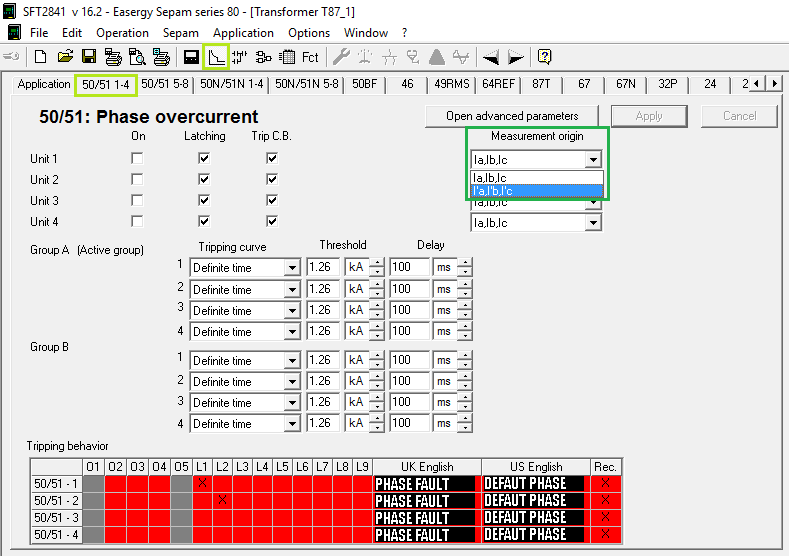789x556 pixels.
Task: Enable Unit 1 On checkbox
Action: point(137,158)
